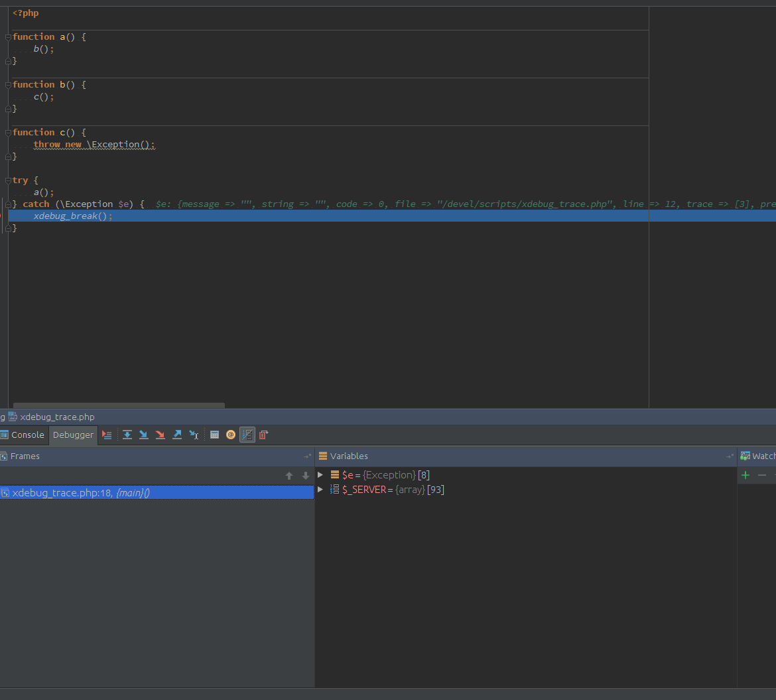The height and width of the screenshot is (700, 776).
Task: Click the blue Step Into icon
Action: (143, 435)
